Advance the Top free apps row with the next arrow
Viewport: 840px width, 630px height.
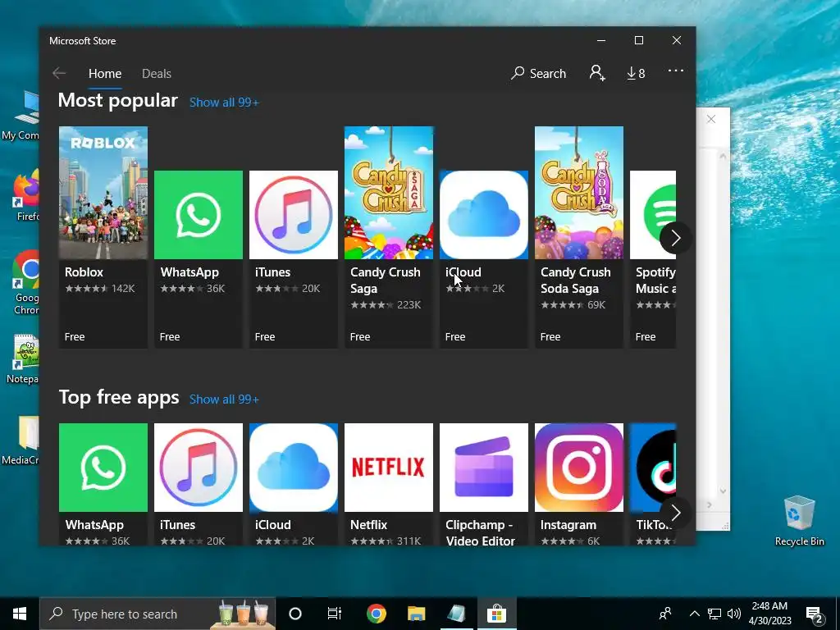click(x=676, y=514)
